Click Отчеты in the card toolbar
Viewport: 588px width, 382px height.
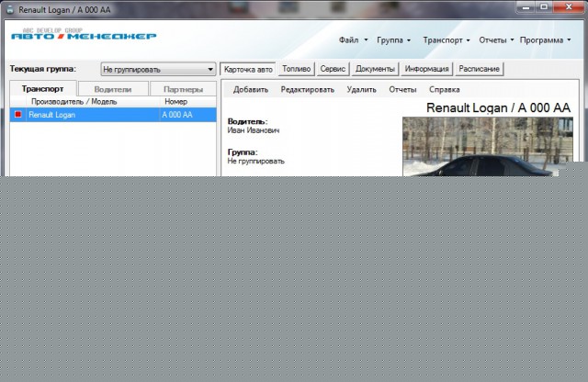(x=402, y=90)
